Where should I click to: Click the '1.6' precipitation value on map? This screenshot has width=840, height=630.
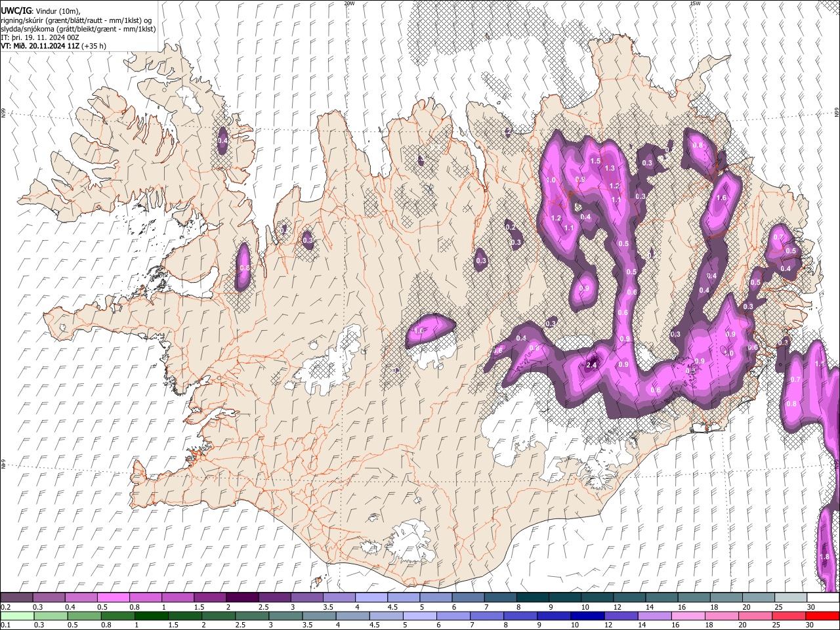pos(721,198)
